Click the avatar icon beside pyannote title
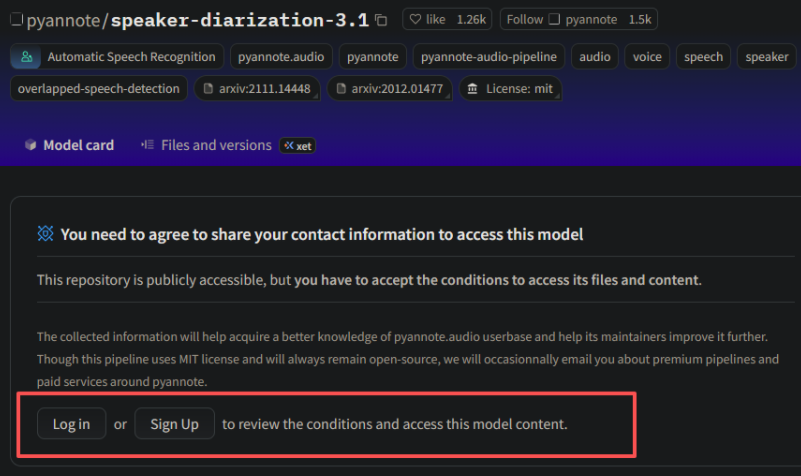Viewport: 801px width, 476px height. (x=16, y=19)
